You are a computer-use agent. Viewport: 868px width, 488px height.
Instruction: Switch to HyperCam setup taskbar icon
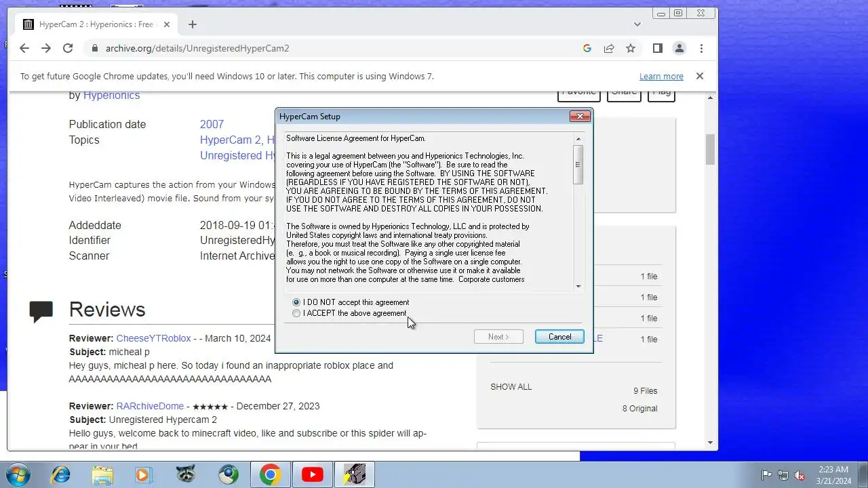tap(355, 474)
